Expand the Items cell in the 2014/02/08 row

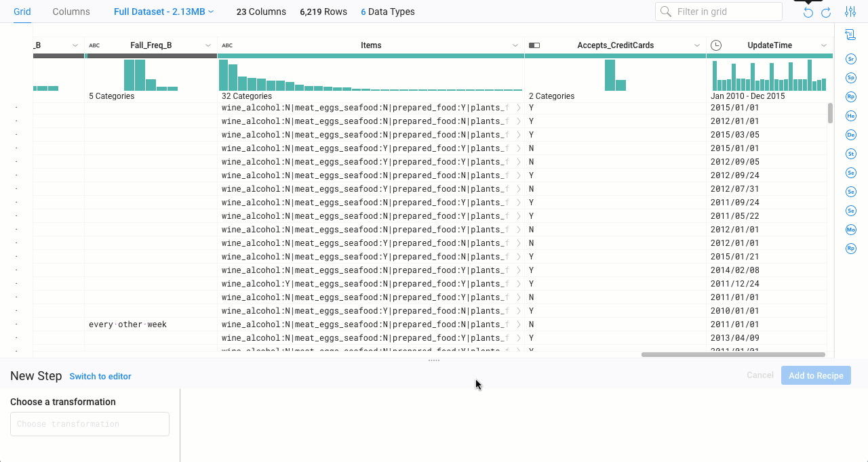pyautogui.click(x=519, y=270)
